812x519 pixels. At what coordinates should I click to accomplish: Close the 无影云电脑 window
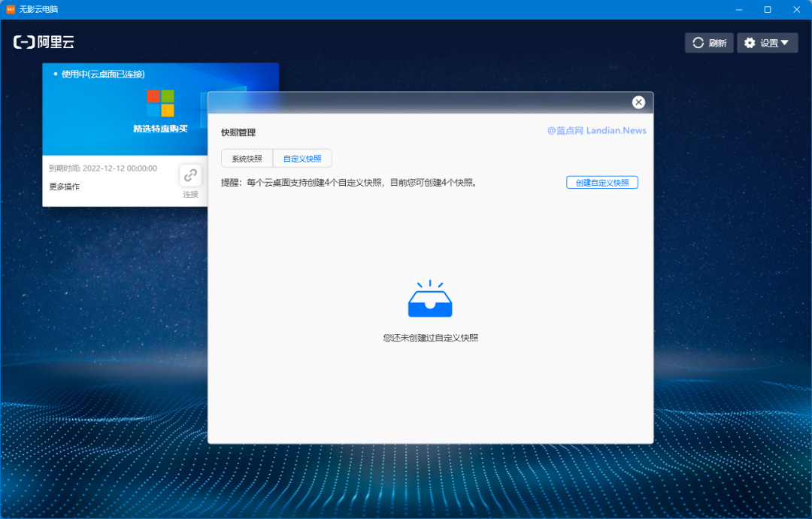click(796, 10)
